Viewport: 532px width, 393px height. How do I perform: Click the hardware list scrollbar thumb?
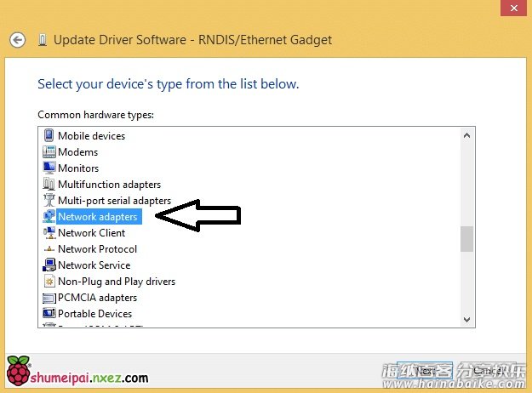(x=466, y=239)
